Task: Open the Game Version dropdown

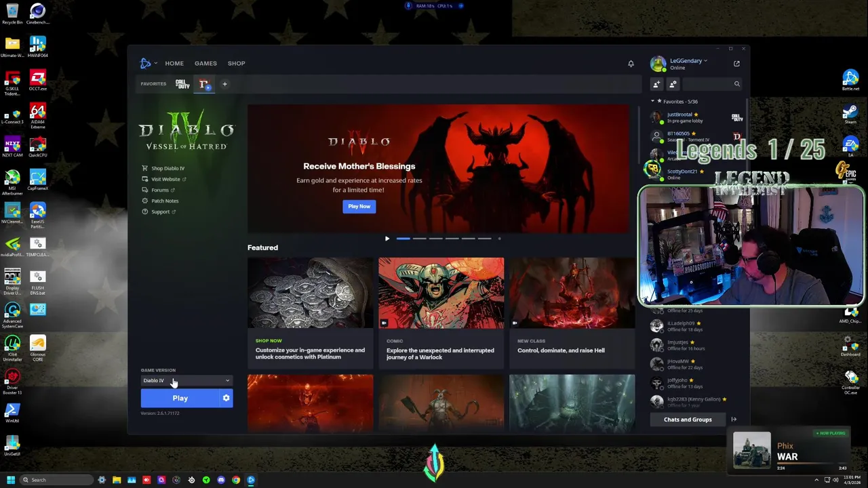Action: (186, 380)
